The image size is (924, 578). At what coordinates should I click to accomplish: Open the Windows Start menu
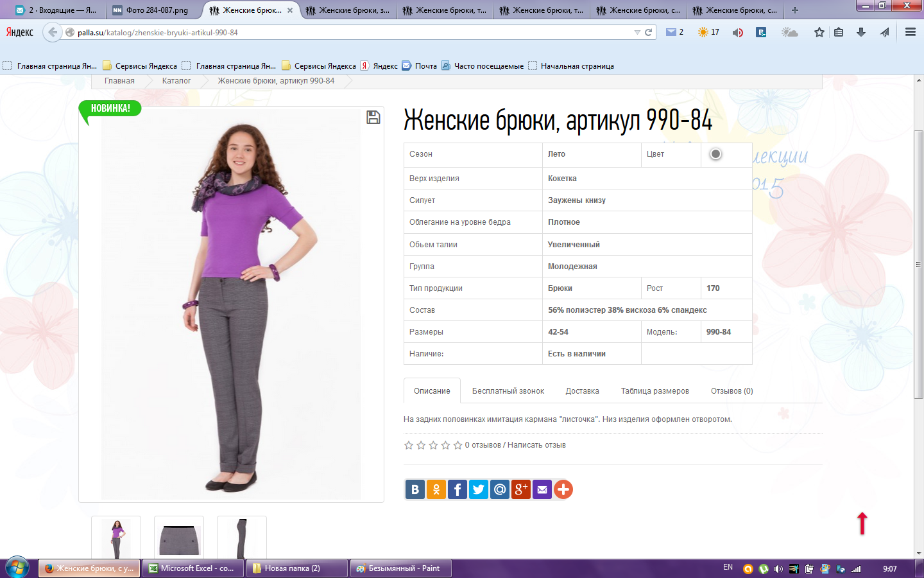pyautogui.click(x=17, y=568)
